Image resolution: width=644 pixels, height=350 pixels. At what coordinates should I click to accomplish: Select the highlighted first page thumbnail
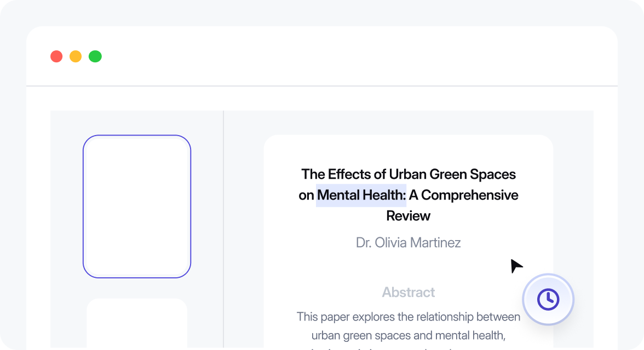137,206
